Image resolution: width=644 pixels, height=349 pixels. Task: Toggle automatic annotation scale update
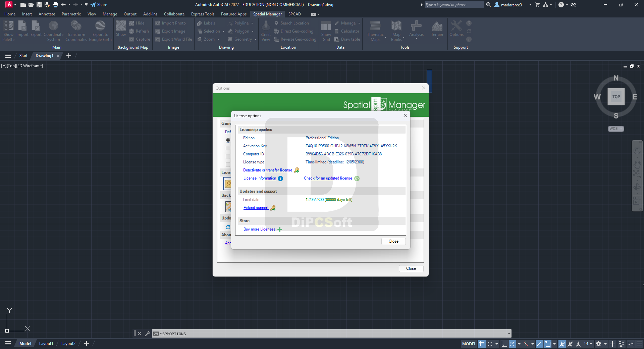pyautogui.click(x=570, y=344)
